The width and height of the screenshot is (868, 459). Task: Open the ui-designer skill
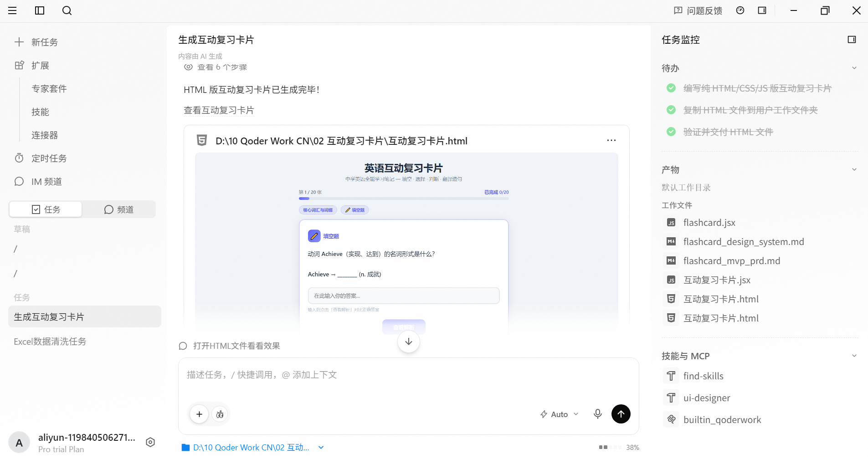tap(707, 398)
